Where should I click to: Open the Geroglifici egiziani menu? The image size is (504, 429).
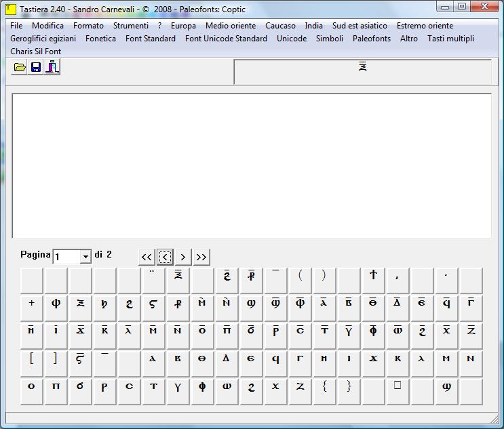pyautogui.click(x=43, y=39)
